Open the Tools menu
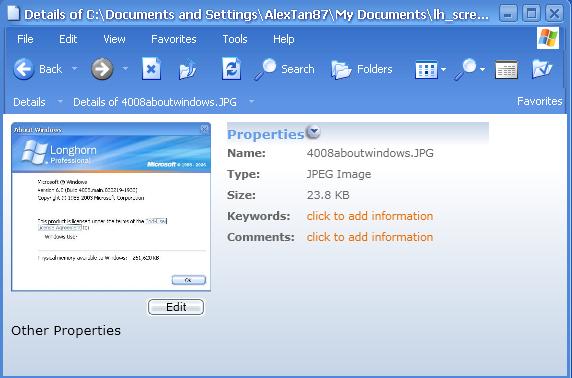This screenshot has height=378, width=572. point(235,39)
